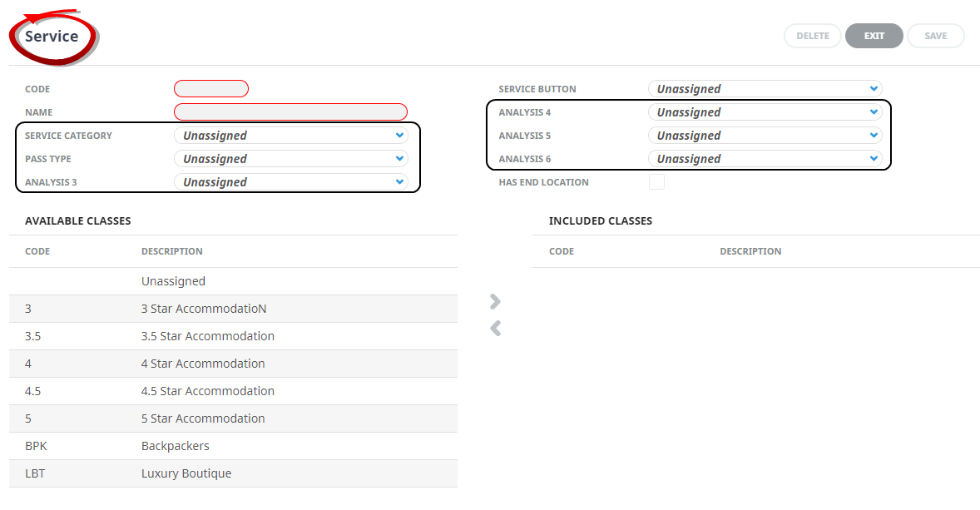Choose the 4.5 Star Accommodation row
Viewport: 980px width, 510px height.
tap(233, 391)
